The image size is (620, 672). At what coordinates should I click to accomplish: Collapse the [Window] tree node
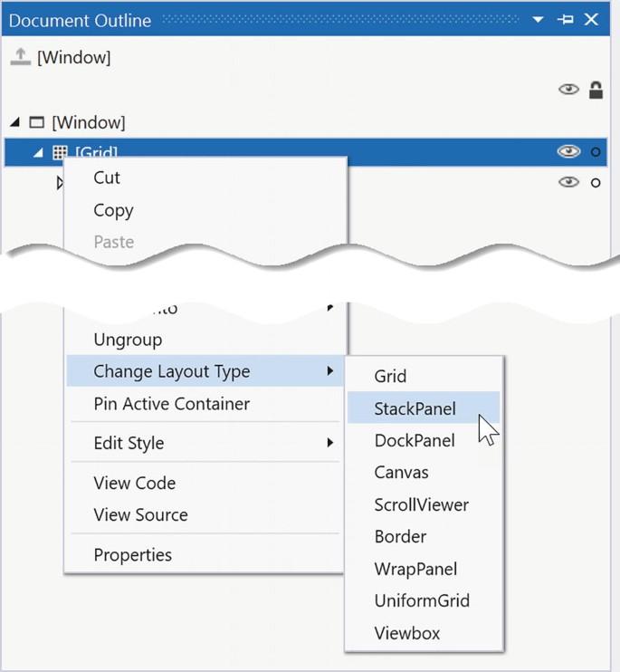tap(14, 122)
